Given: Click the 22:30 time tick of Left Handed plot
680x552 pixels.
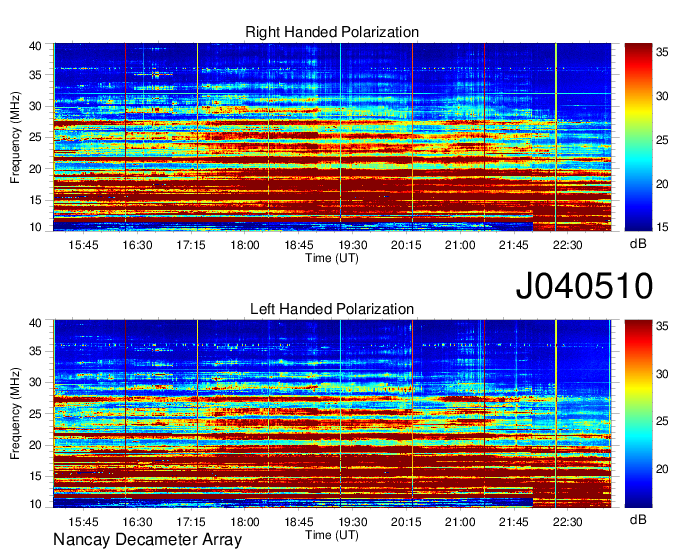Looking at the screenshot, I should coord(568,522).
